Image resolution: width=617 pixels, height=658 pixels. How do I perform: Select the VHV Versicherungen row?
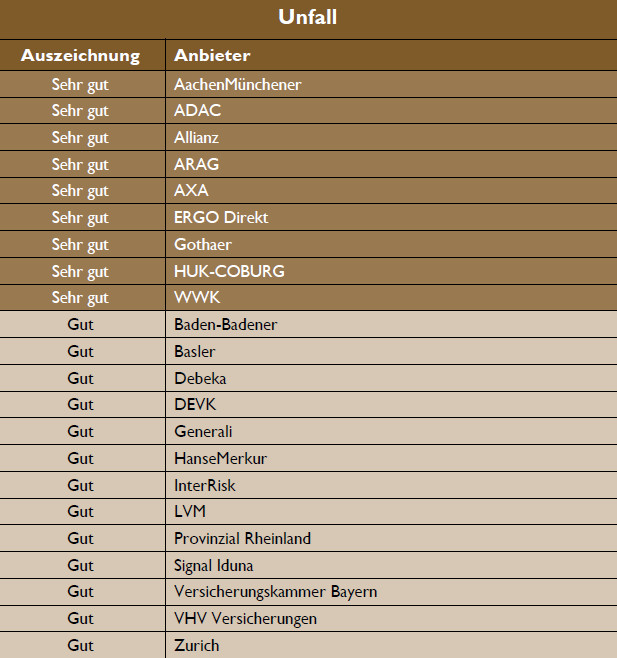click(245, 618)
